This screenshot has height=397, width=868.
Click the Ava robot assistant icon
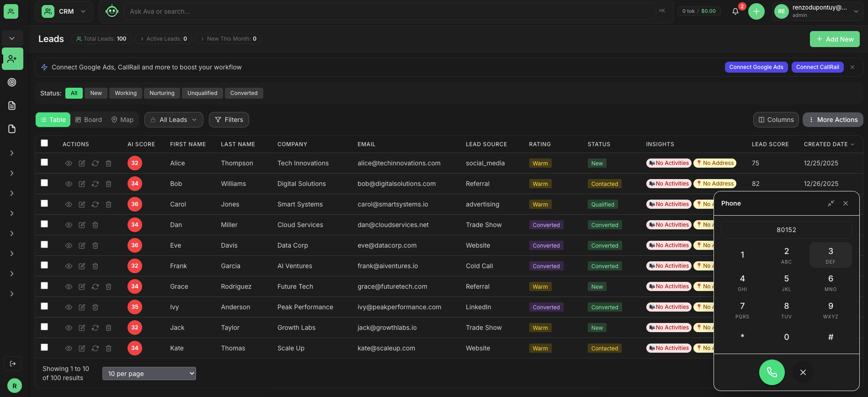pos(112,11)
